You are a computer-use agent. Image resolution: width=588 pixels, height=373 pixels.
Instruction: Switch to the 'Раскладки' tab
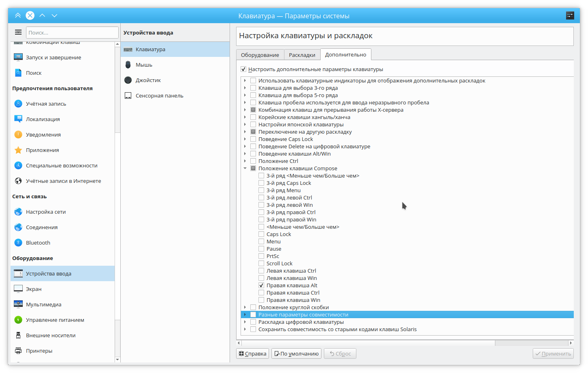[302, 55]
